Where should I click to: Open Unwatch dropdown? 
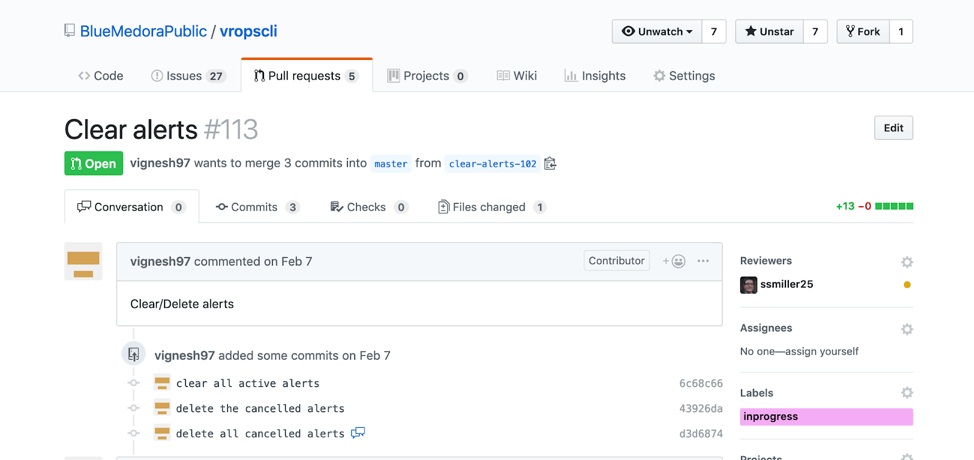[657, 32]
